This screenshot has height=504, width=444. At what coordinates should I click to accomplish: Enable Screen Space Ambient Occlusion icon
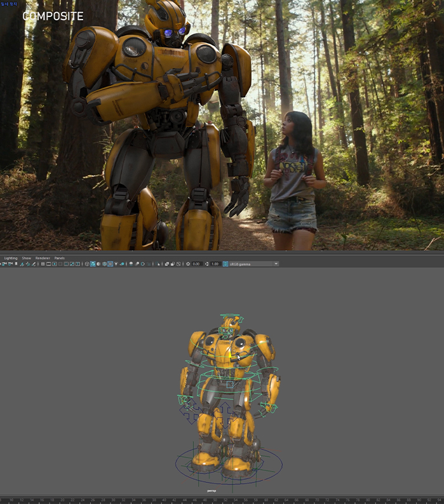tap(131, 264)
